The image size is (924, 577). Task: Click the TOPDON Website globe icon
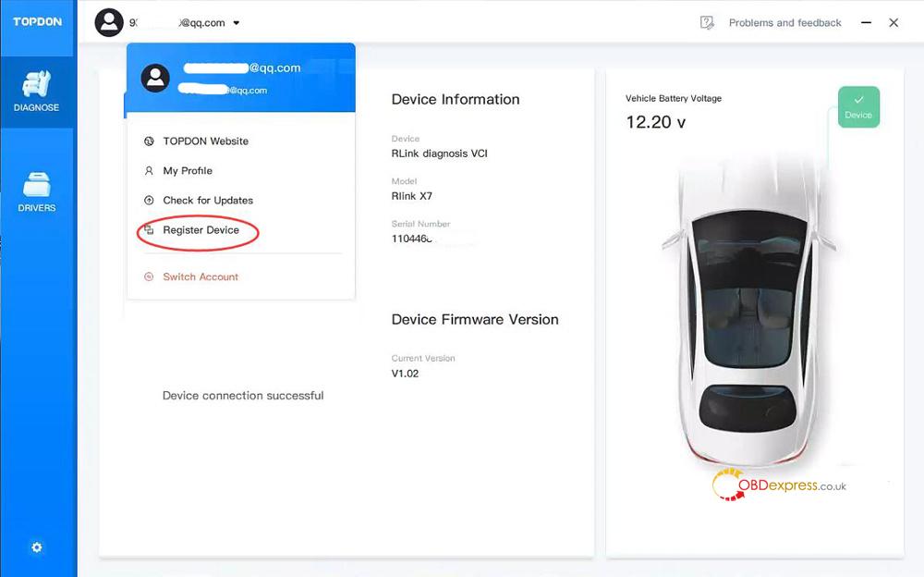[x=149, y=141]
